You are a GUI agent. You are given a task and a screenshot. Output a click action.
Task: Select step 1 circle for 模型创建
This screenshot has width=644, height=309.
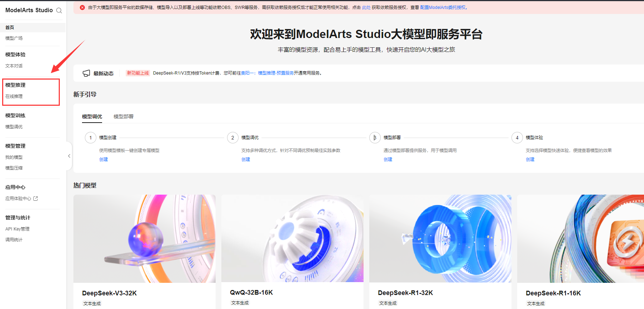click(91, 138)
